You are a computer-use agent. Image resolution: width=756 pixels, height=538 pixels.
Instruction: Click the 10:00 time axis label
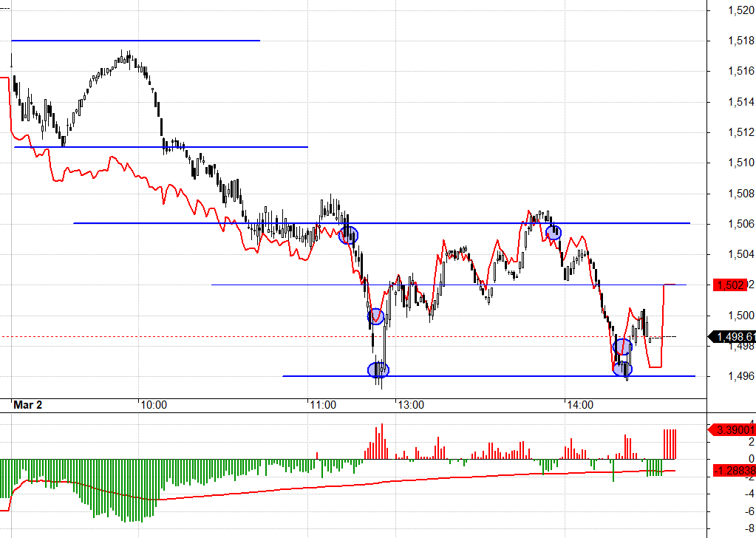153,405
